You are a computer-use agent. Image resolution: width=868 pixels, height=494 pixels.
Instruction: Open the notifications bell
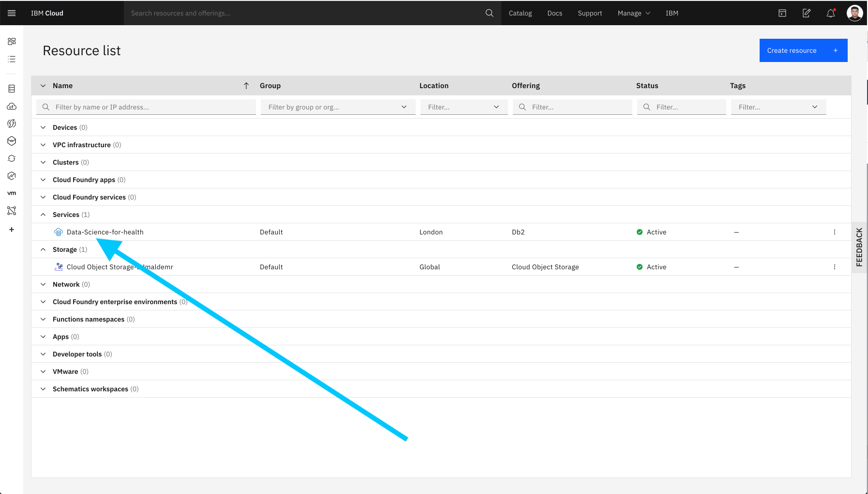tap(831, 13)
